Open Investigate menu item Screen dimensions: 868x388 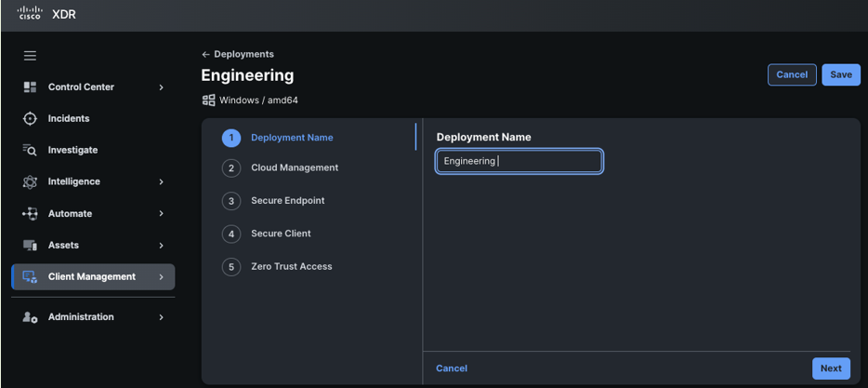click(x=93, y=150)
